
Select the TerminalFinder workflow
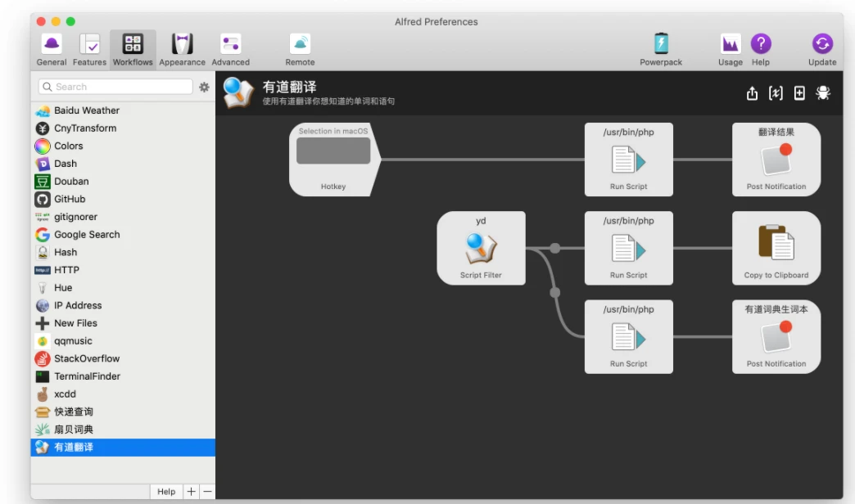pyautogui.click(x=123, y=376)
